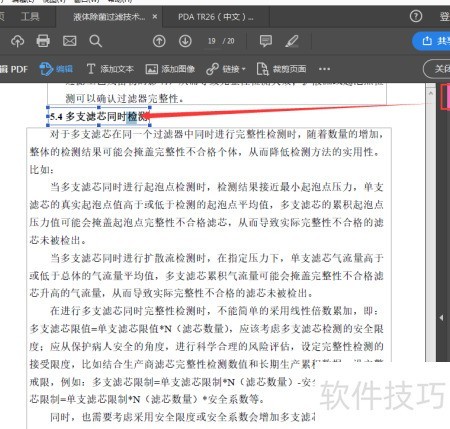Click the current page number field

[212, 41]
